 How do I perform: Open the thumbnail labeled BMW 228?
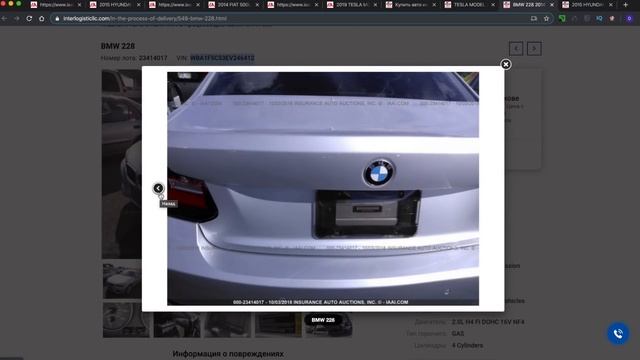(x=329, y=325)
